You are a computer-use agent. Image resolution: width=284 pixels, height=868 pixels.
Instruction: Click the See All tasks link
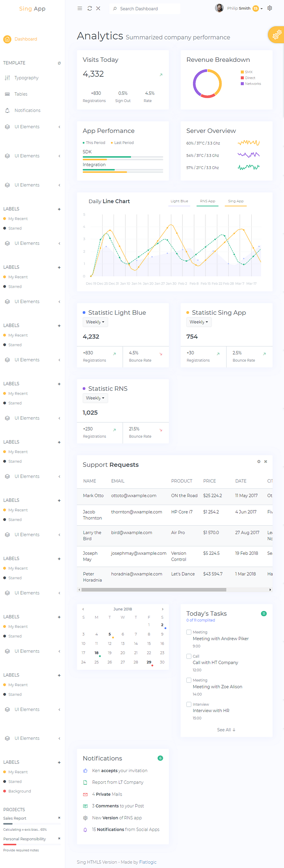point(226,729)
